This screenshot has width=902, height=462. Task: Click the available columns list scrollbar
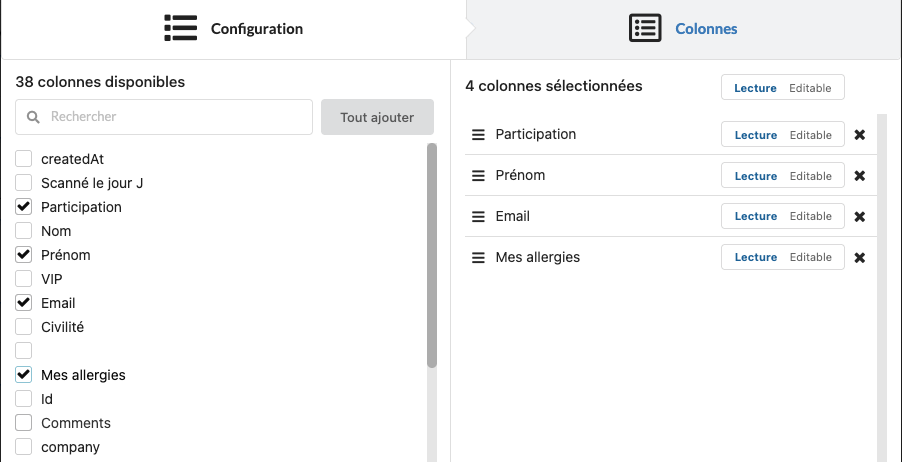point(432,256)
